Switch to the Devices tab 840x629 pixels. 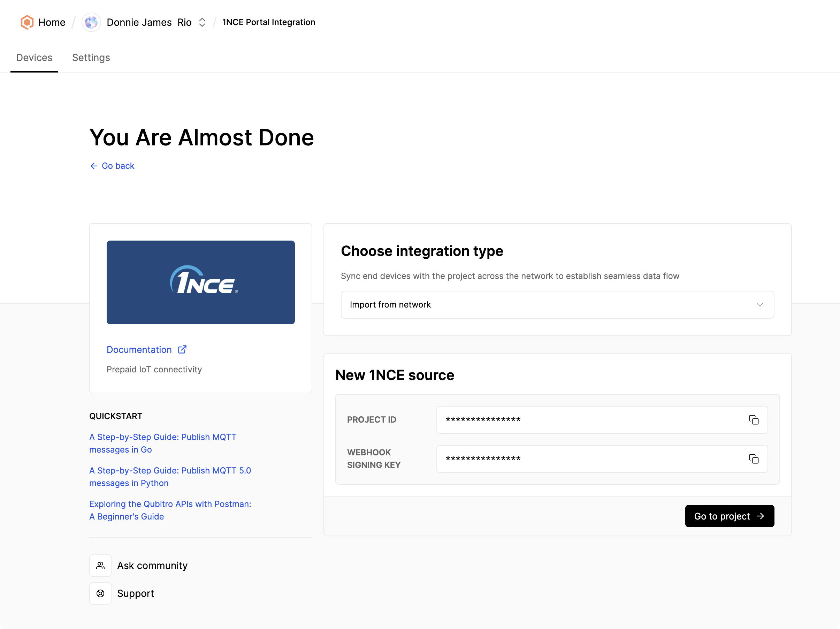pos(34,58)
